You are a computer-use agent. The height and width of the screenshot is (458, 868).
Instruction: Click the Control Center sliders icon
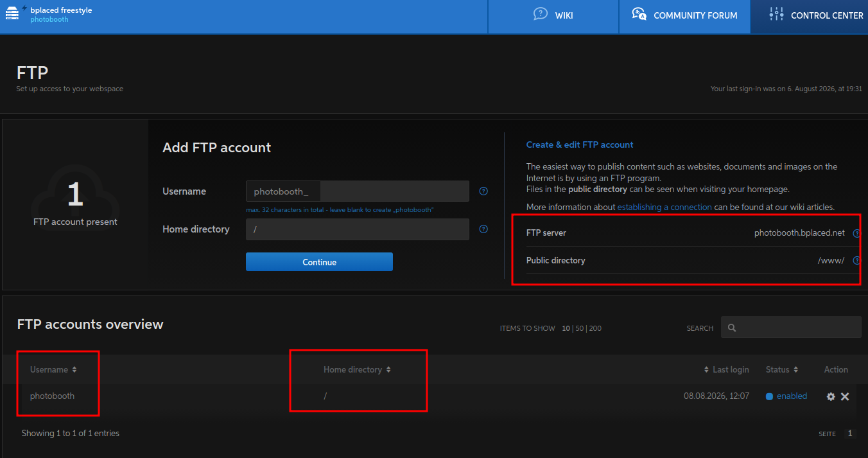(777, 14)
